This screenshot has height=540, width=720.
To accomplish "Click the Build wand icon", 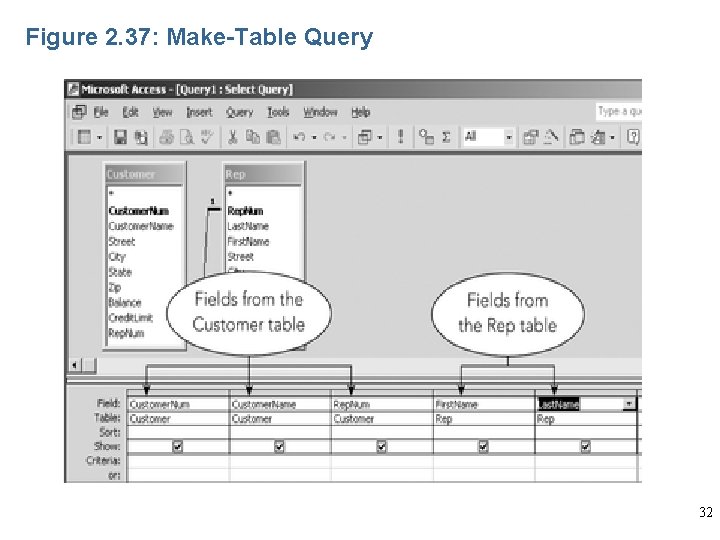I will pos(551,136).
